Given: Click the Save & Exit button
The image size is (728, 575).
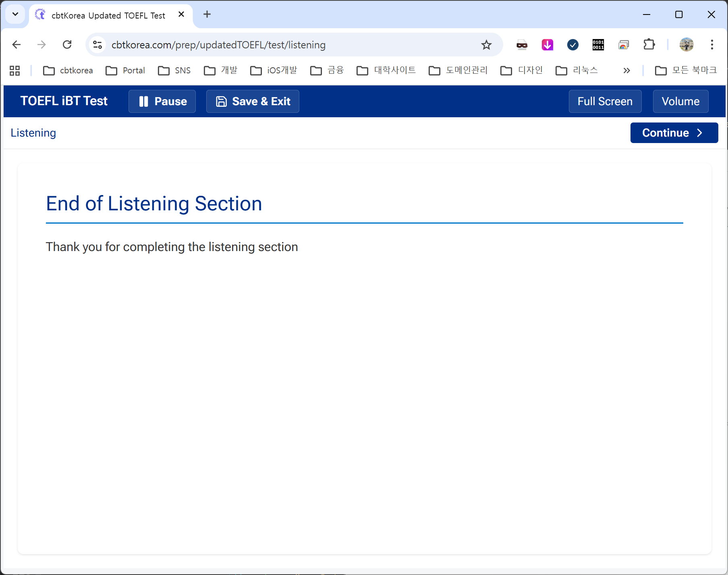Looking at the screenshot, I should [x=253, y=101].
